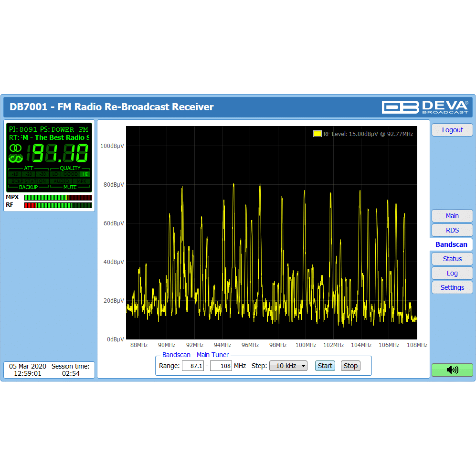Click the BCKP STATION backup indicator
This screenshot has width=476, height=476.
point(29,181)
